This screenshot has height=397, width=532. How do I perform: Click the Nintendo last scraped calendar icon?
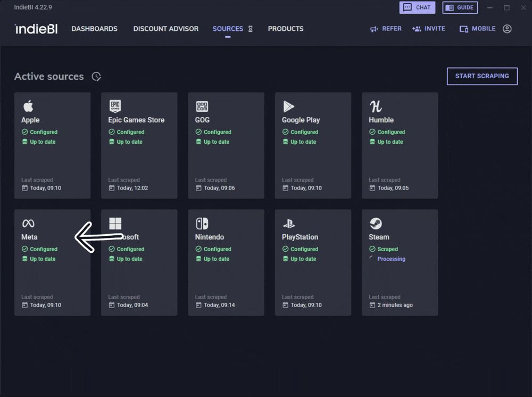[198, 305]
